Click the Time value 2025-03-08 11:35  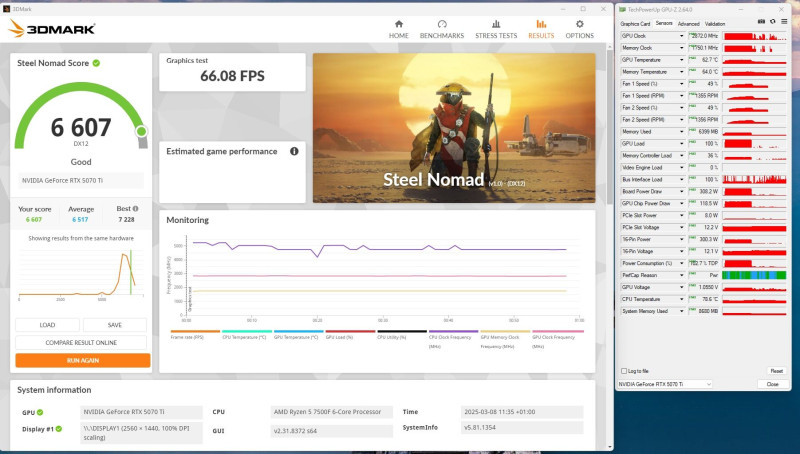point(521,412)
